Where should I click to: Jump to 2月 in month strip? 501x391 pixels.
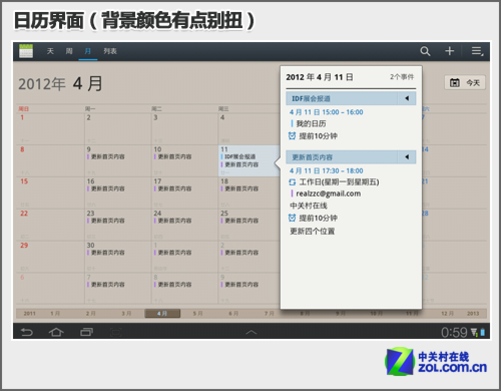click(91, 313)
